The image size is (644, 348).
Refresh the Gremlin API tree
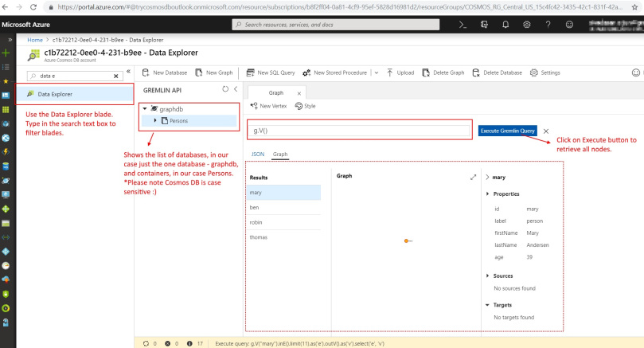[x=225, y=88]
